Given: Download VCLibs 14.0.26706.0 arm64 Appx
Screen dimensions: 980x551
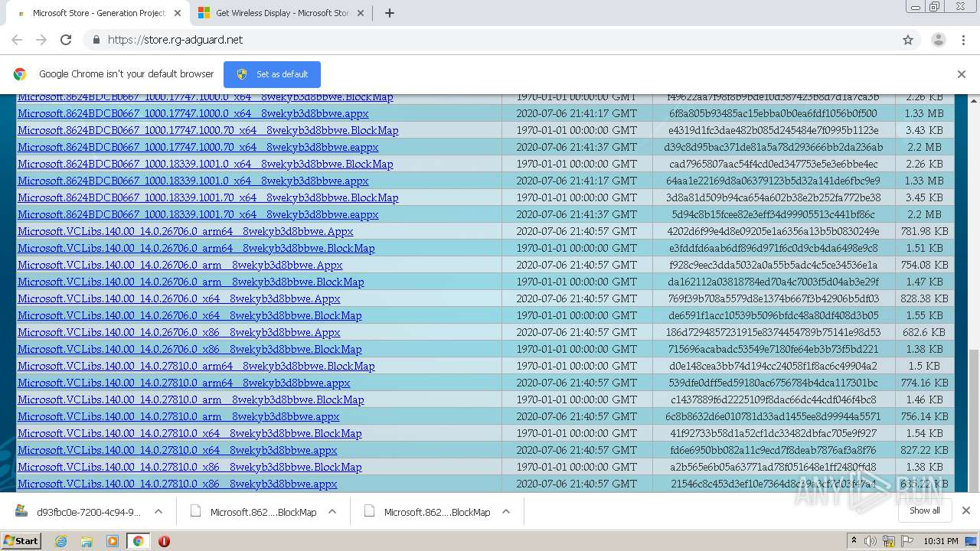Looking at the screenshot, I should [185, 232].
